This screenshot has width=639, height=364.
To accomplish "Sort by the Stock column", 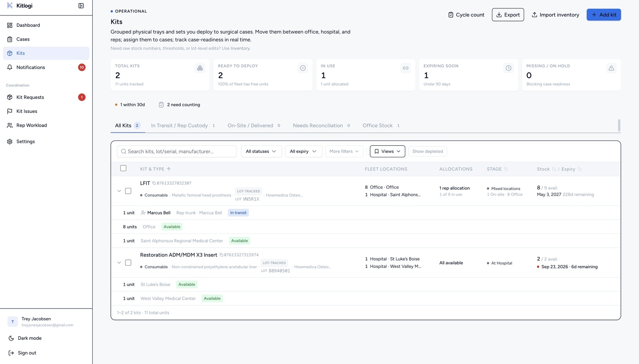I will click(547, 169).
